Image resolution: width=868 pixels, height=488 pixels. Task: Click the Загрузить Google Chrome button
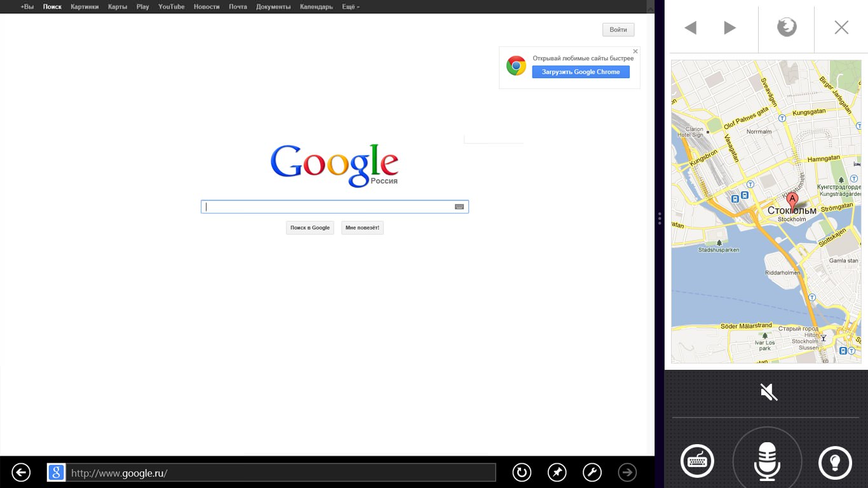(581, 72)
